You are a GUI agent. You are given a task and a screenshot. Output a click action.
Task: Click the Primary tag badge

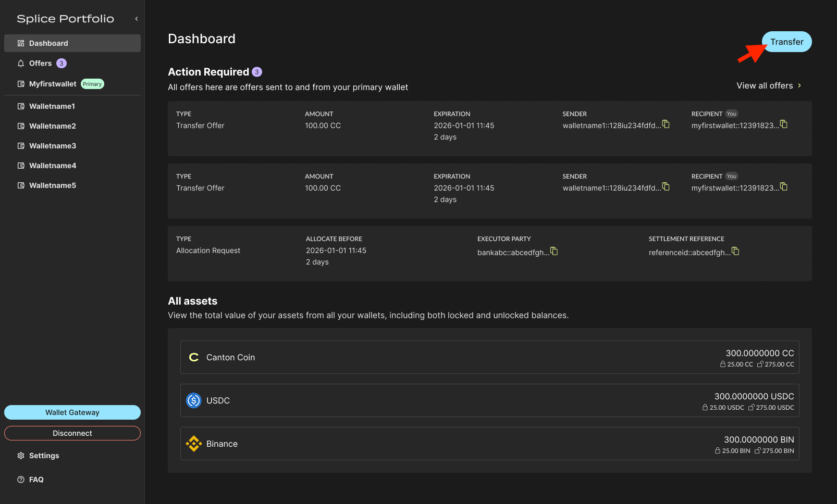click(92, 84)
